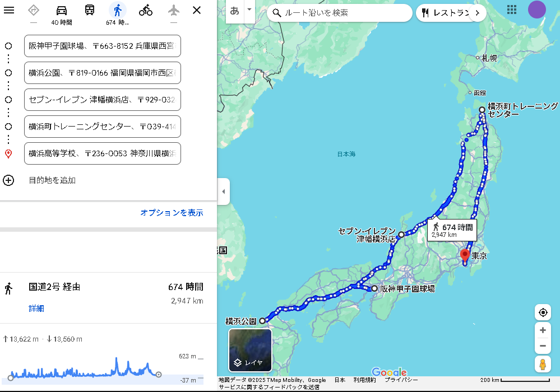
Task: Click the セブン-イレブン 津幡横浜店 map marker
Action: click(401, 235)
